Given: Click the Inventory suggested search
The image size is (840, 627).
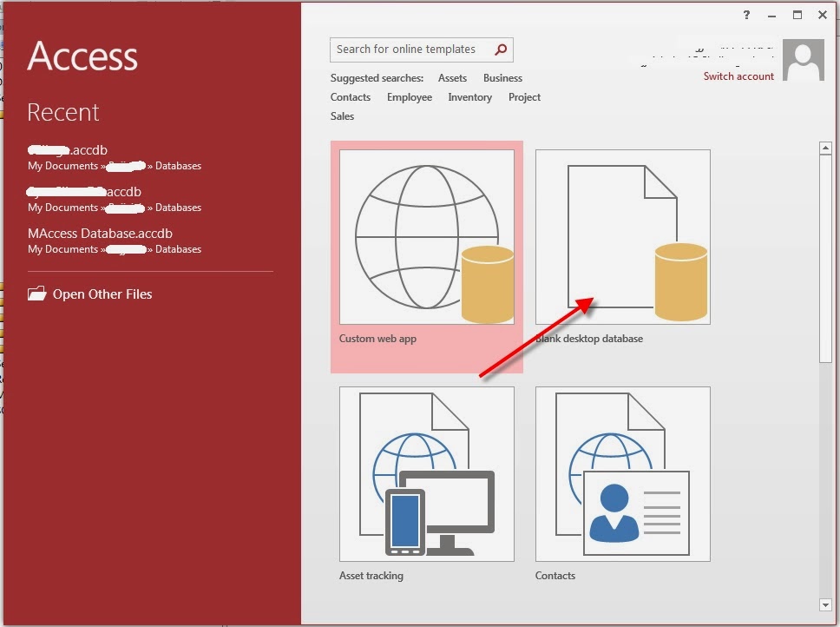Looking at the screenshot, I should click(x=469, y=97).
